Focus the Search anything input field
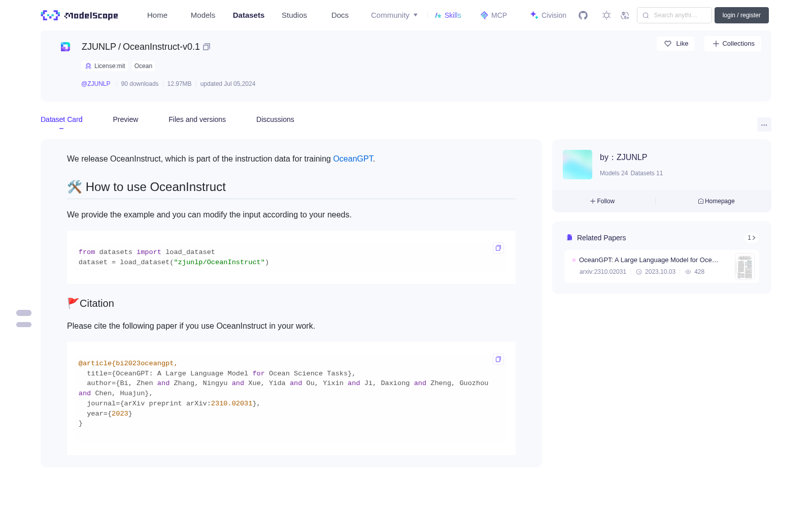 click(675, 15)
